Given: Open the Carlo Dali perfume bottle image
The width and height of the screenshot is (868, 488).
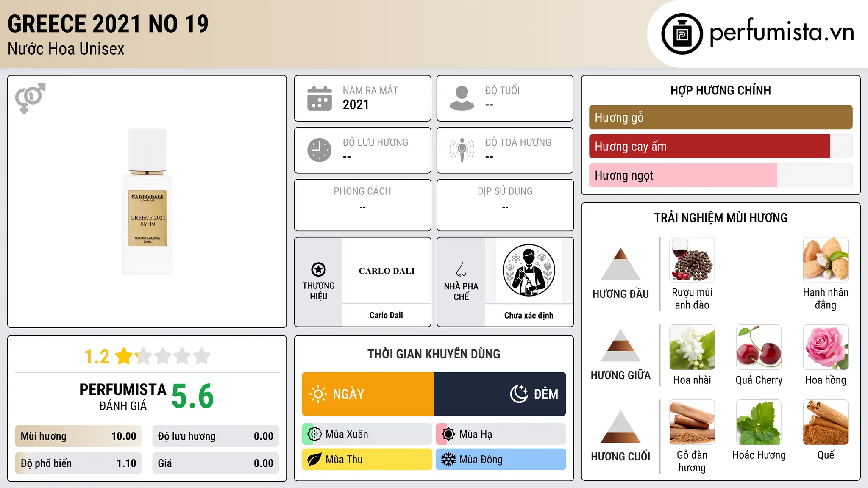Looking at the screenshot, I should tap(147, 201).
